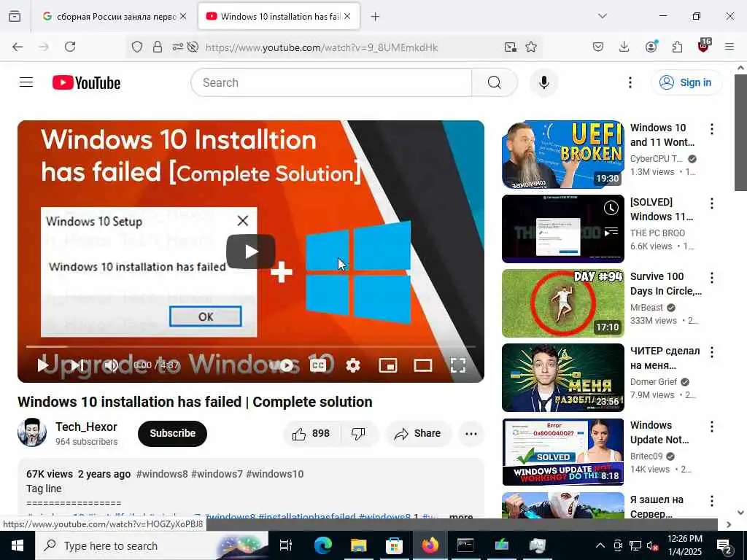The height and width of the screenshot is (560, 747).
Task: Close the сборная России tab
Action: [183, 16]
